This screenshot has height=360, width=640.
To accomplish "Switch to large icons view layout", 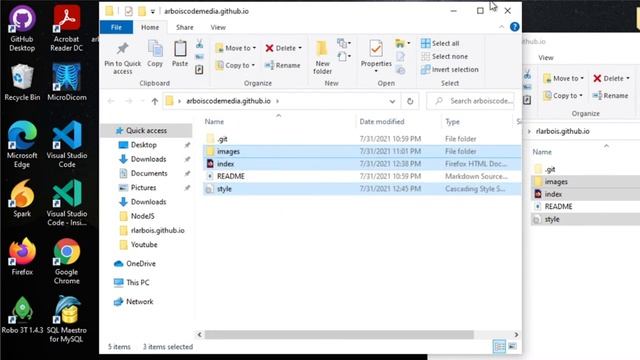I will 512,347.
